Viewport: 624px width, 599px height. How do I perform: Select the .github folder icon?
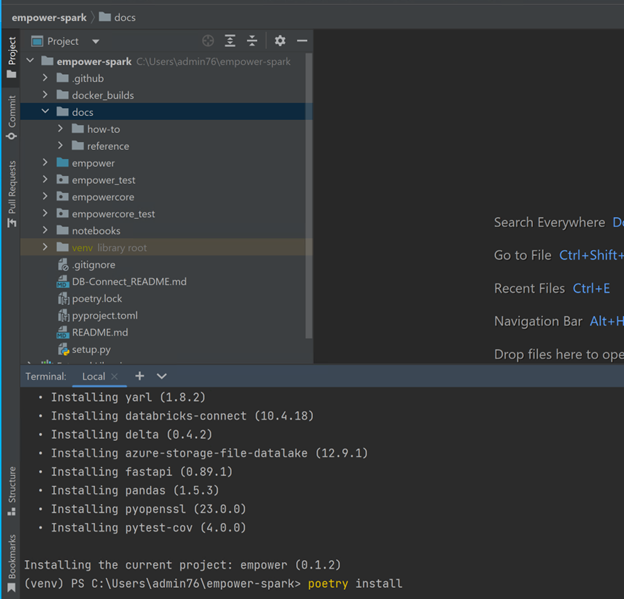pyautogui.click(x=62, y=78)
